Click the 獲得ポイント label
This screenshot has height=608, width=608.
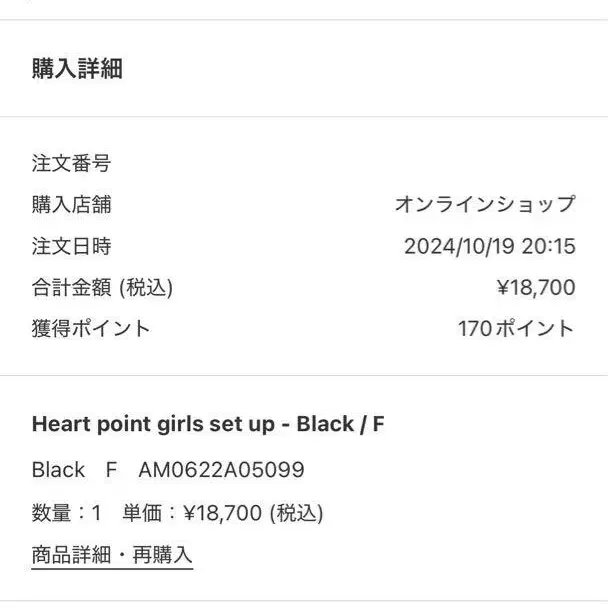pyautogui.click(x=91, y=328)
